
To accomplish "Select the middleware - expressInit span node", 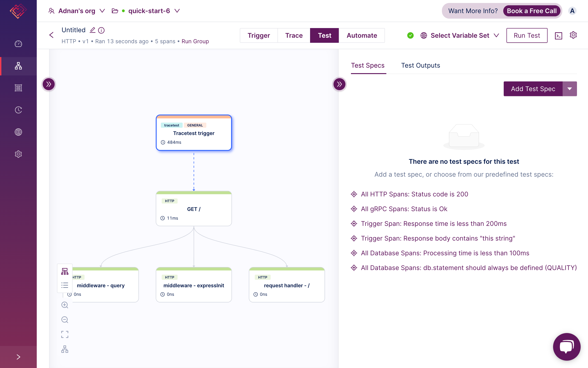I will click(194, 285).
